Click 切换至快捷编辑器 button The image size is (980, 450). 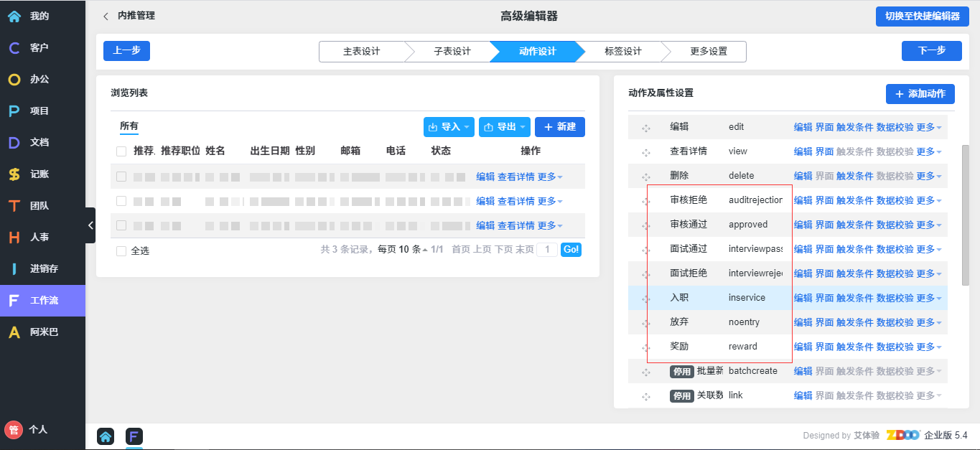point(922,17)
